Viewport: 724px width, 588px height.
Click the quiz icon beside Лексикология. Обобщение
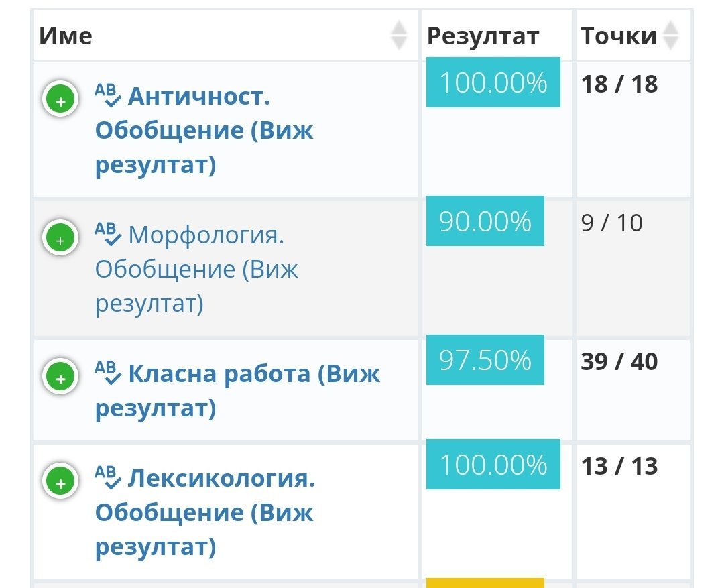point(108,477)
